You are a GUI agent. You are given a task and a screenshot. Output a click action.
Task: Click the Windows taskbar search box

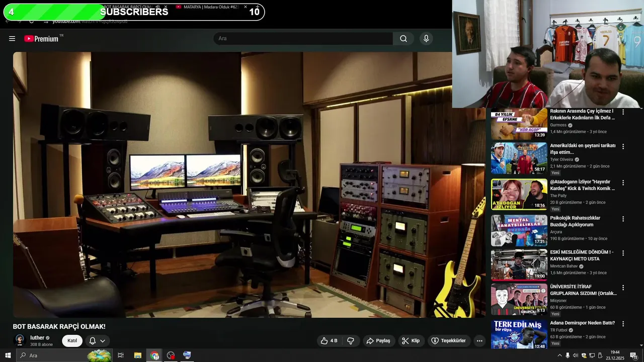[64, 355]
